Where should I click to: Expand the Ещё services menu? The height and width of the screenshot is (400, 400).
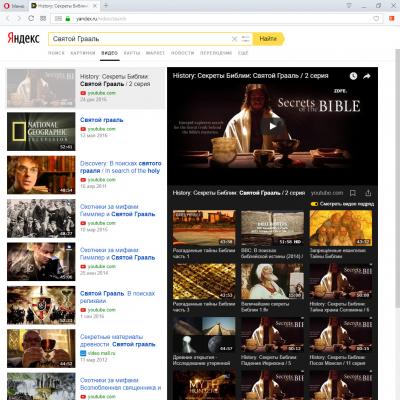click(243, 53)
